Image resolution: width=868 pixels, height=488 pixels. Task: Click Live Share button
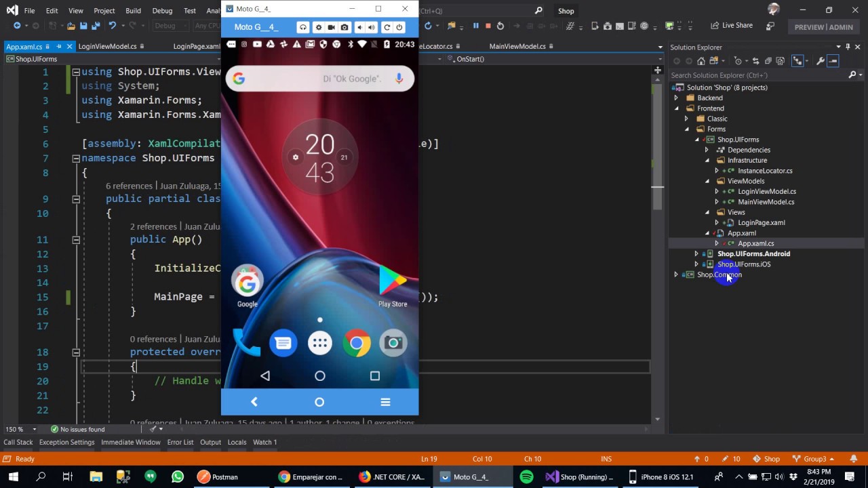point(732,26)
